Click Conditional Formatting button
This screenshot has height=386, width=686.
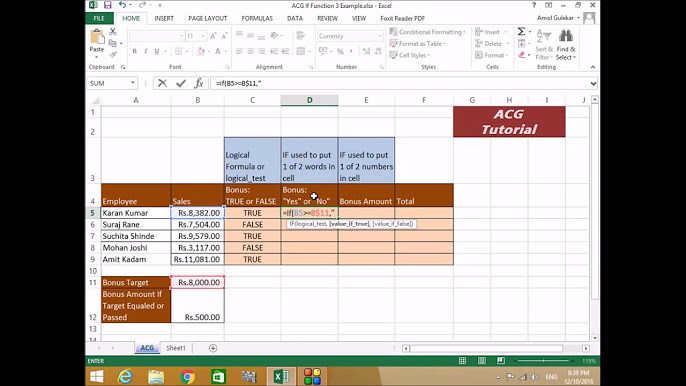pyautogui.click(x=427, y=32)
